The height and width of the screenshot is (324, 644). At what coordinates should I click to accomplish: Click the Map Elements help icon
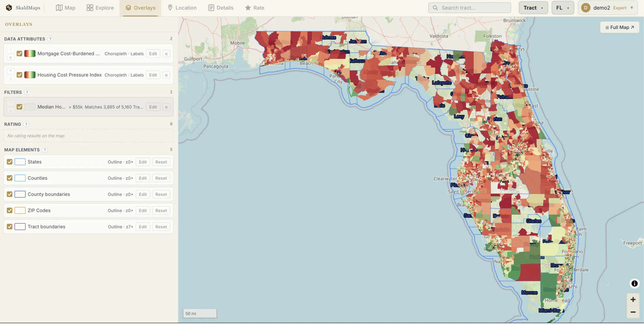pos(44,150)
